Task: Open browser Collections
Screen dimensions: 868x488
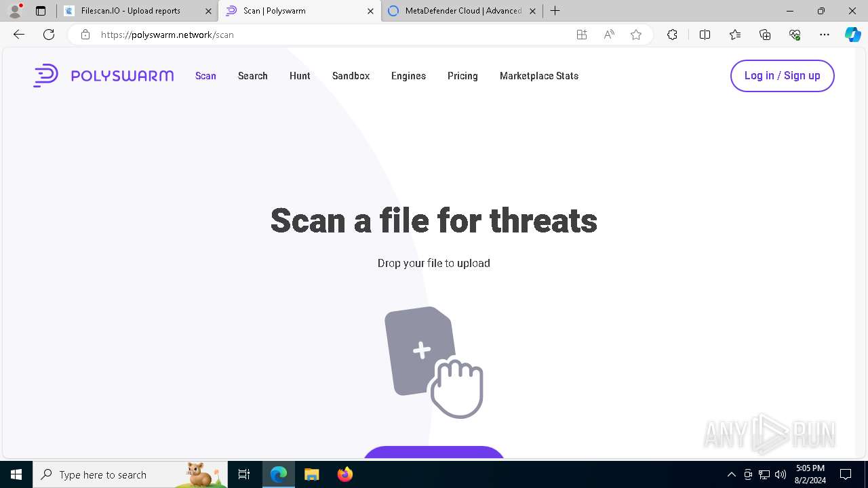Action: (765, 35)
